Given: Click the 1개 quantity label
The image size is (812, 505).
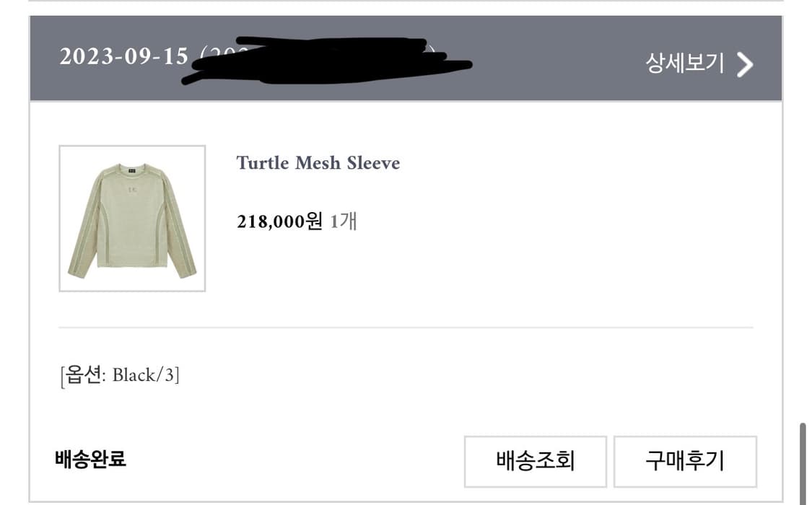Looking at the screenshot, I should 344,221.
